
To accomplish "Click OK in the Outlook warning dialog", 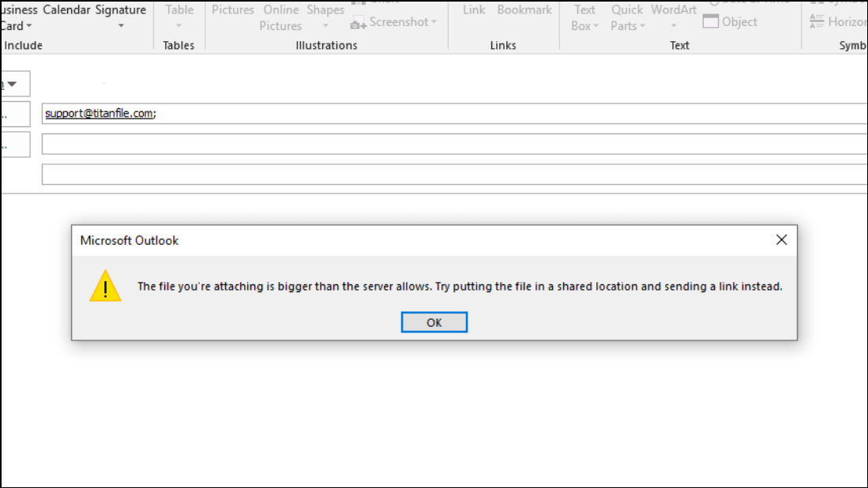I will [x=434, y=322].
